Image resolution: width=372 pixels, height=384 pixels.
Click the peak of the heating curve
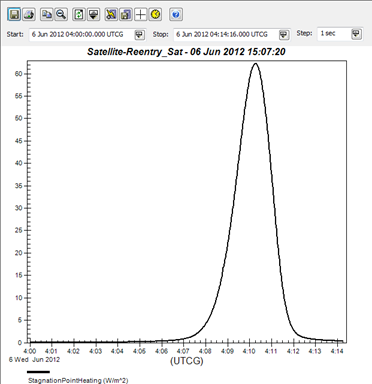(x=256, y=64)
